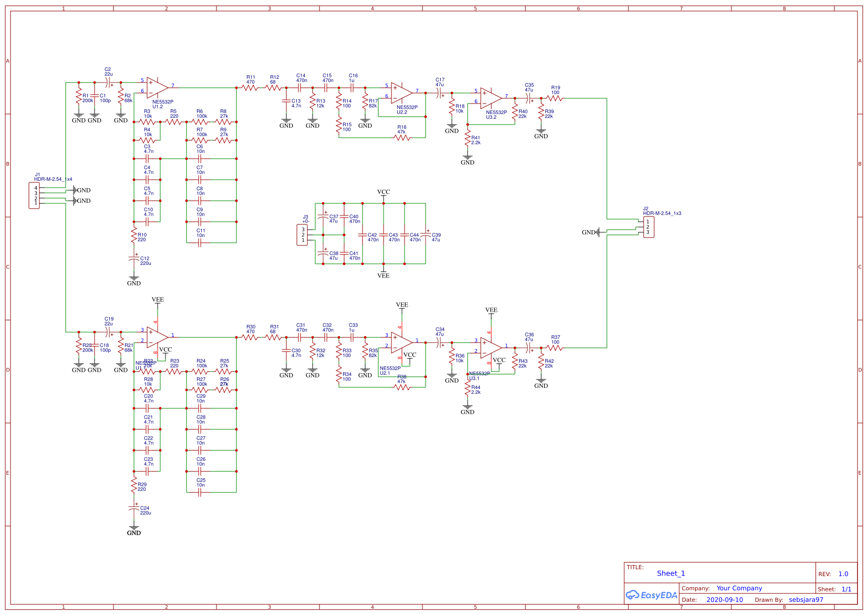The image size is (868, 615).
Task: Select resistor R11 470 symbol
Action: [250, 88]
